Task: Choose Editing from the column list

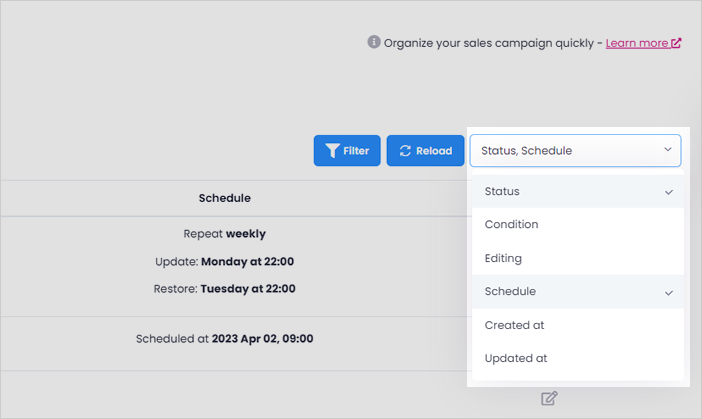Action: (578, 258)
